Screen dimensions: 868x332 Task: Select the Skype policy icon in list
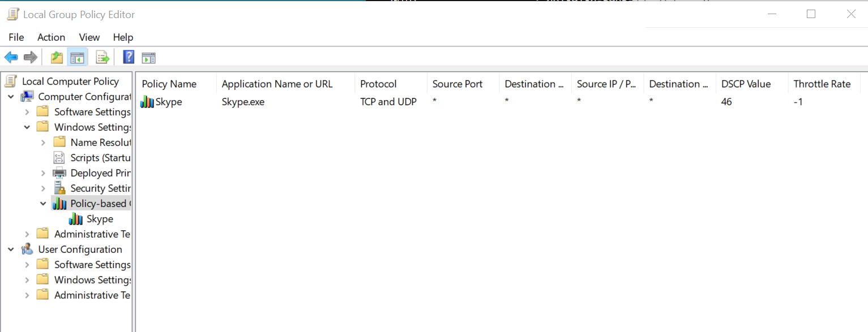[x=147, y=102]
